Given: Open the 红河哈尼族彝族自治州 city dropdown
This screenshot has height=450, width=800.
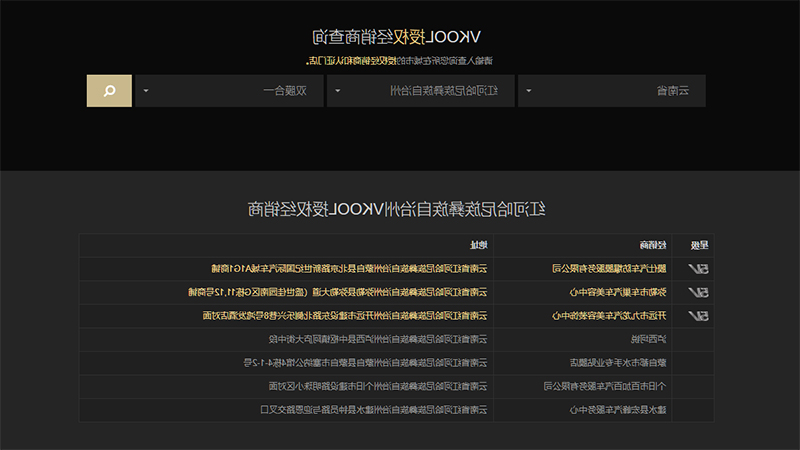Looking at the screenshot, I should [420, 91].
